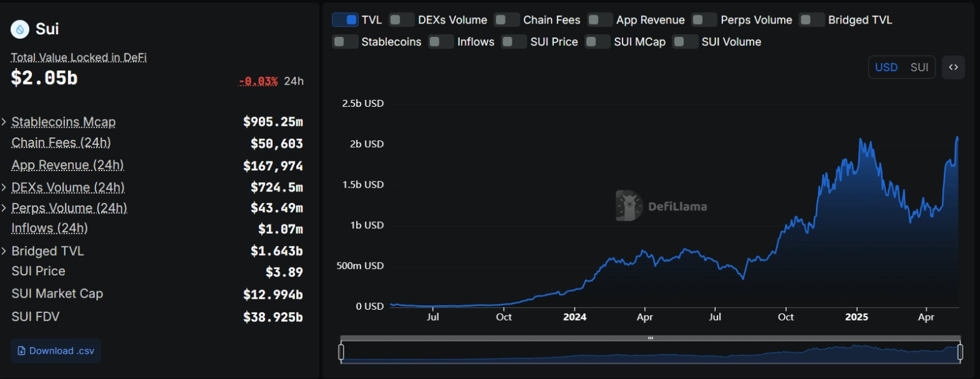Click the $3.89 SUI price value
Screen dimensions: 980x379
click(x=284, y=272)
